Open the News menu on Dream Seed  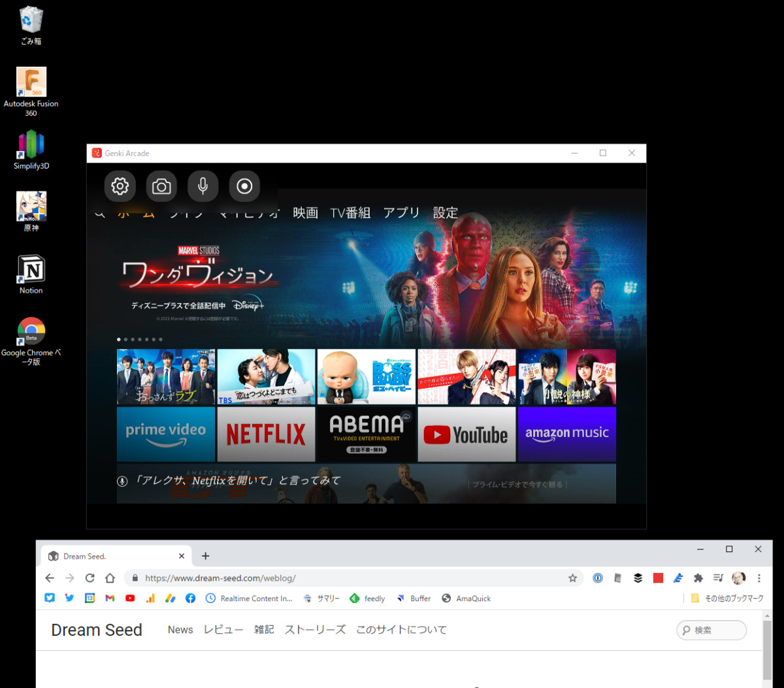tap(180, 630)
